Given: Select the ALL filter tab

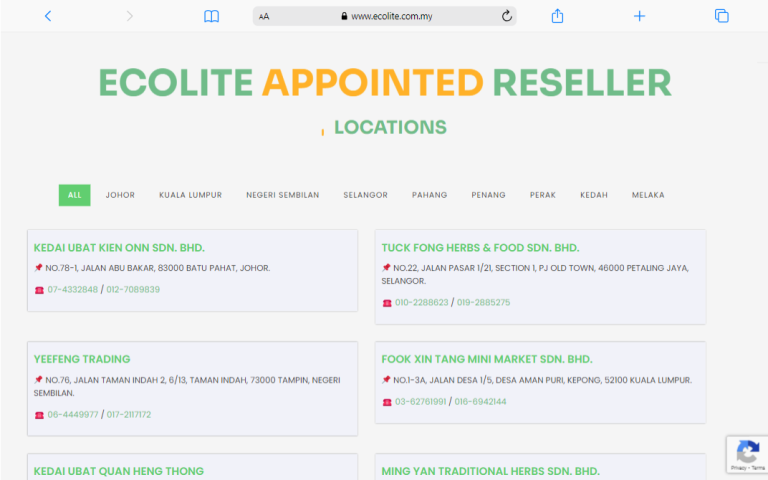Looking at the screenshot, I should pyautogui.click(x=74, y=195).
